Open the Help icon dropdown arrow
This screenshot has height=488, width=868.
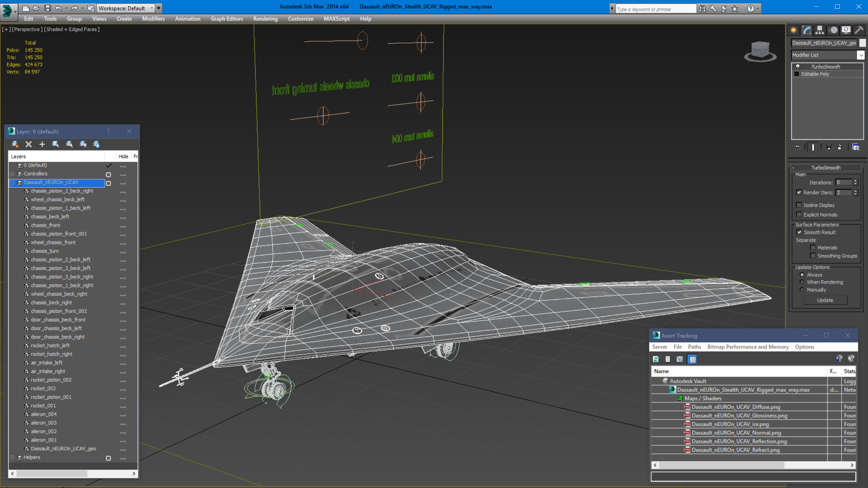758,9
